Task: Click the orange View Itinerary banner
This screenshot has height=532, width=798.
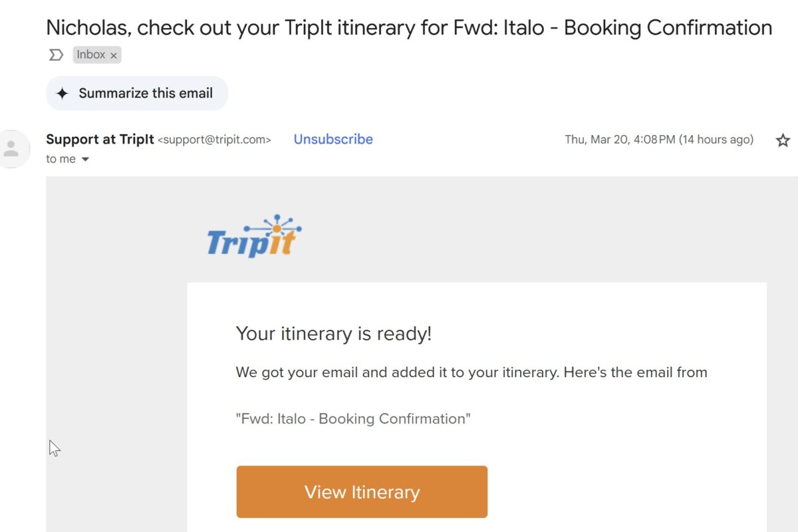Action: coord(362,491)
